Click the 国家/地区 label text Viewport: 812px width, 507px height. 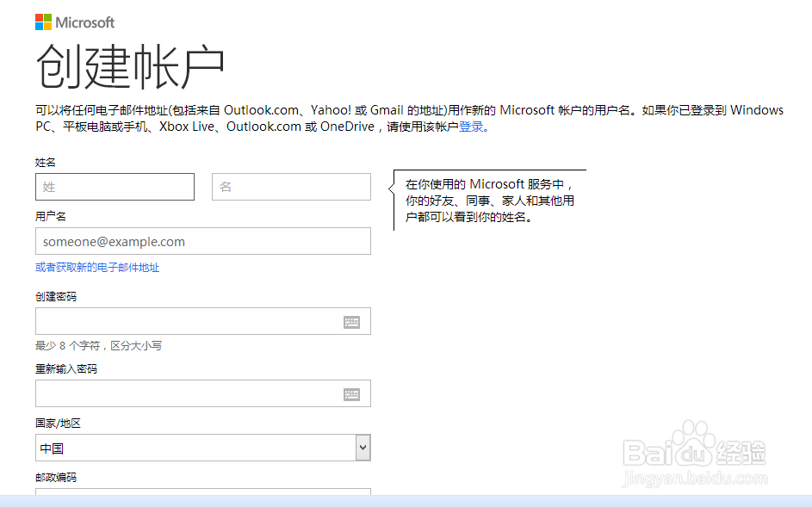point(58,424)
